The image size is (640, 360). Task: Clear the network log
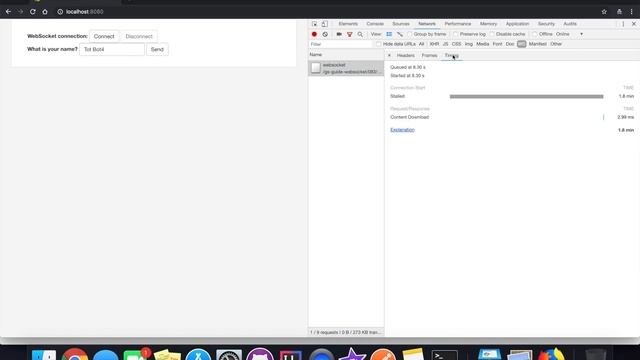click(x=325, y=34)
